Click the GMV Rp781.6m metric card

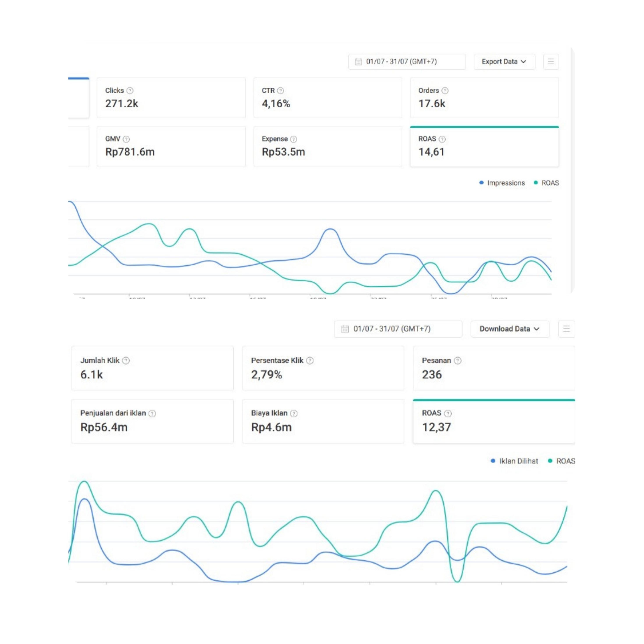171,147
